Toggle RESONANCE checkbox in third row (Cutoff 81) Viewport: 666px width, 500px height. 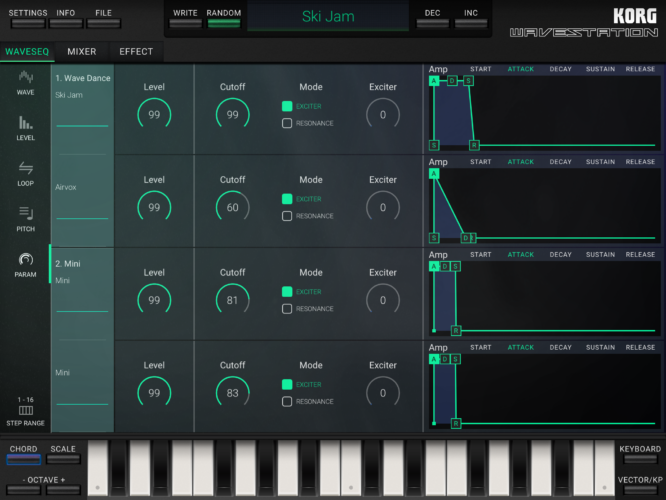pos(287,308)
